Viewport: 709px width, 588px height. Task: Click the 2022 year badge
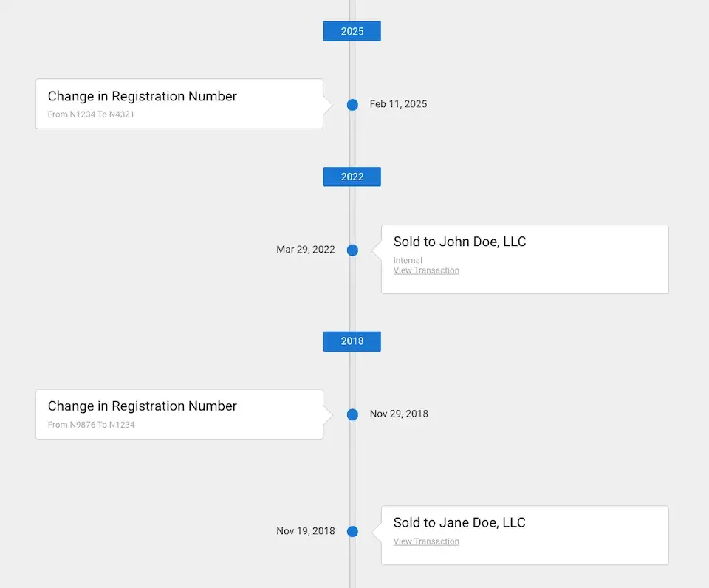352,177
